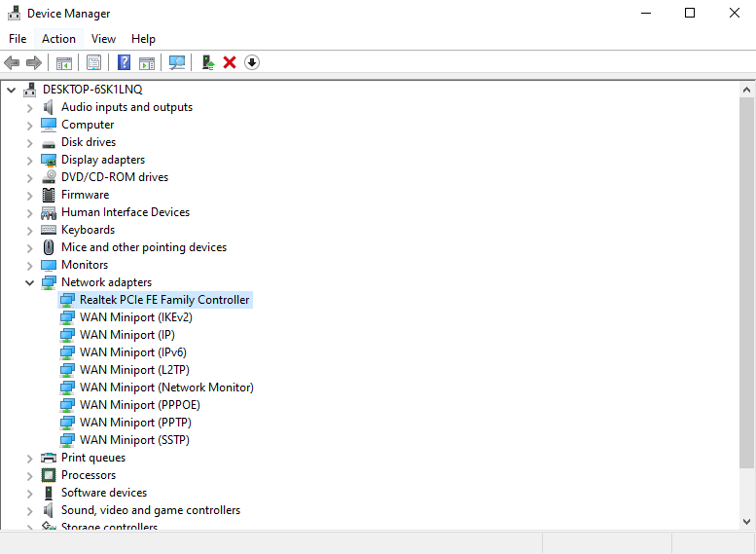Open the View menu
Image resolution: width=756 pixels, height=554 pixels.
(103, 39)
